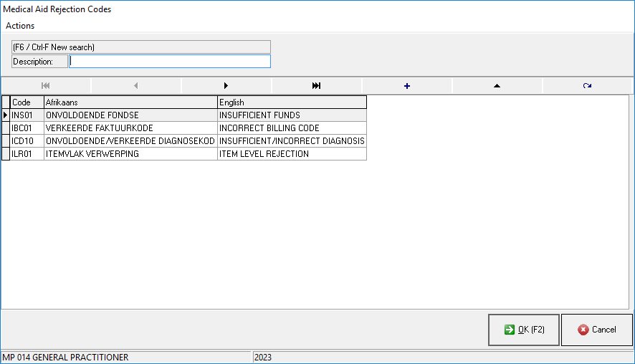Image resolution: width=635 pixels, height=364 pixels.
Task: Click INCORRECT BILLING CODE cell
Action: pos(292,128)
